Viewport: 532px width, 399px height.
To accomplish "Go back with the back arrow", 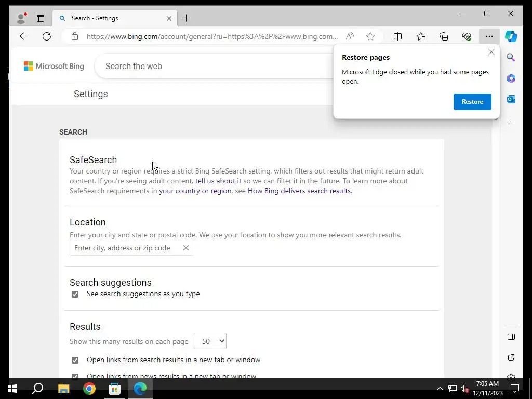I will (24, 36).
